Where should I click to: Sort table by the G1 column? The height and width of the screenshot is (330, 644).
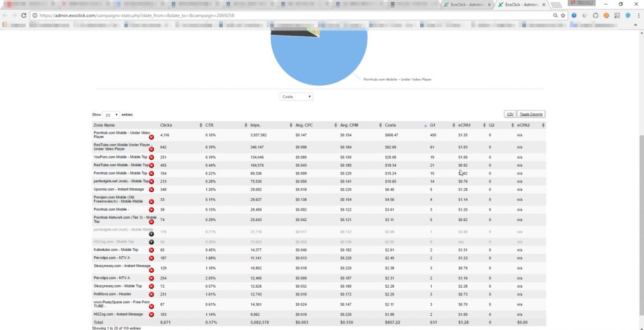[x=442, y=125]
